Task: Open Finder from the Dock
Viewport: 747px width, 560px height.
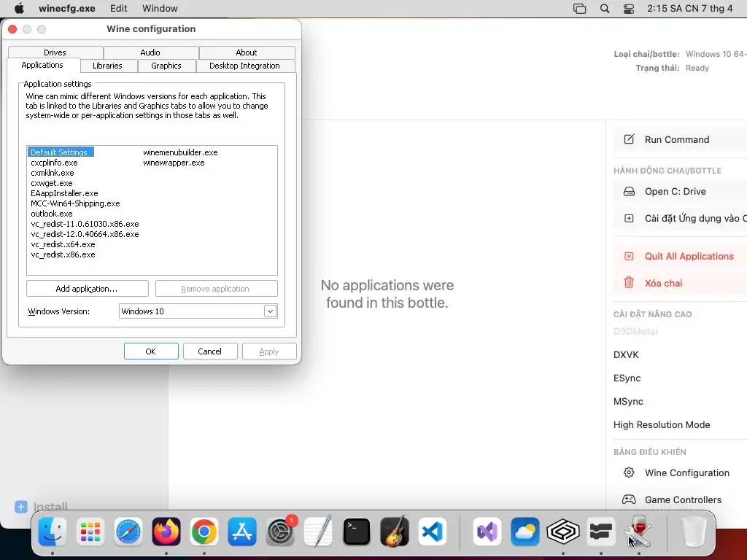Action: 52,532
